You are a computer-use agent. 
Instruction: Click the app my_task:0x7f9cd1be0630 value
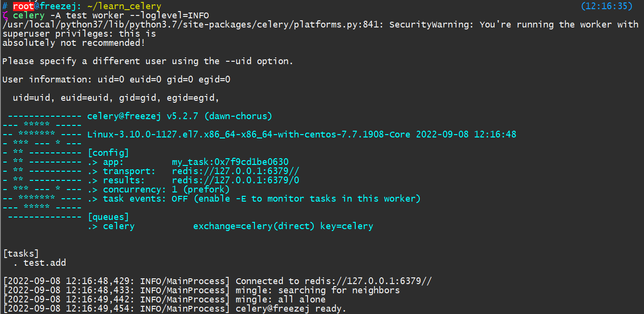[230, 162]
